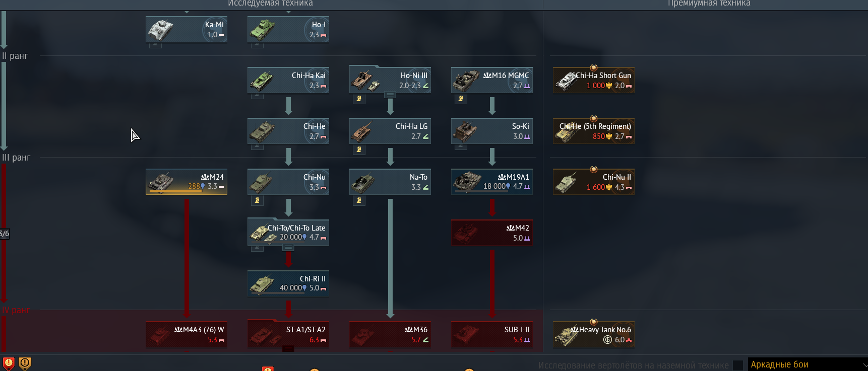
Task: Select the locked M42 vehicle card
Action: [x=492, y=233]
